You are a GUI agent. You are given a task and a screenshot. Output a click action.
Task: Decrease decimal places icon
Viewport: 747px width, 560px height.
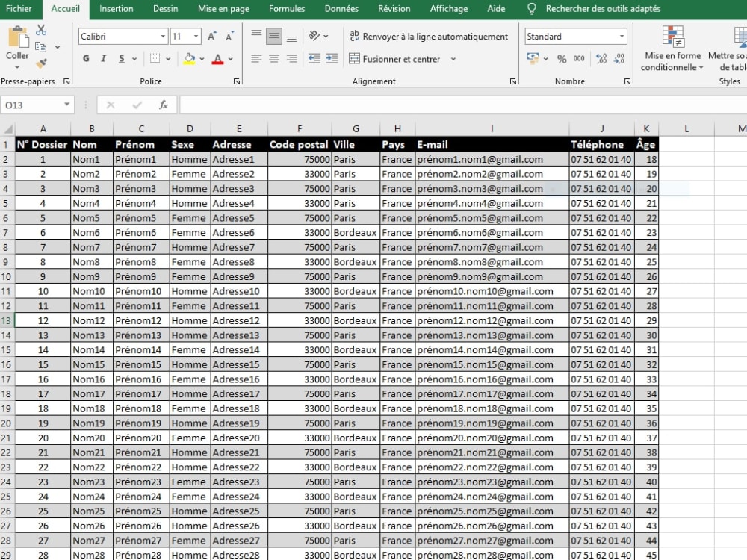point(619,58)
